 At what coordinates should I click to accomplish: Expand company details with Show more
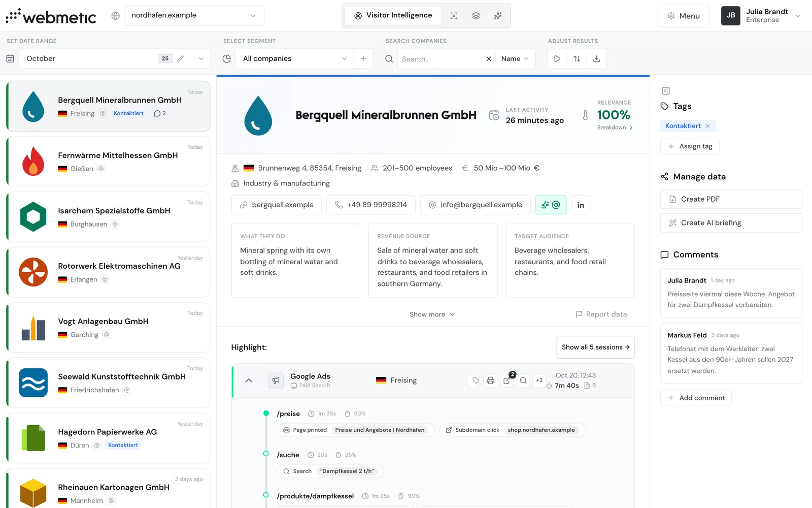432,314
